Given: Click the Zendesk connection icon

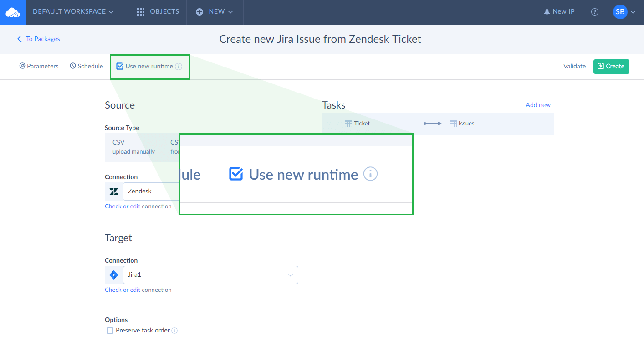Looking at the screenshot, I should pyautogui.click(x=114, y=192).
